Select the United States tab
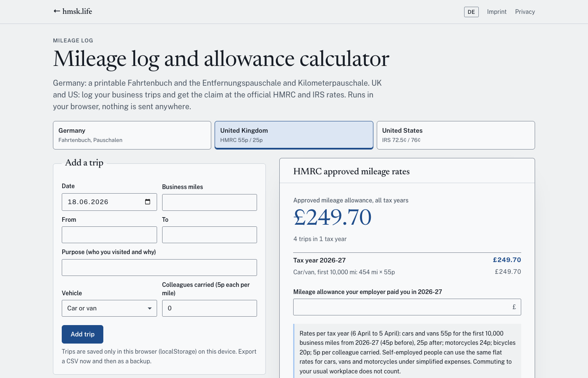The height and width of the screenshot is (378, 588). tap(456, 135)
